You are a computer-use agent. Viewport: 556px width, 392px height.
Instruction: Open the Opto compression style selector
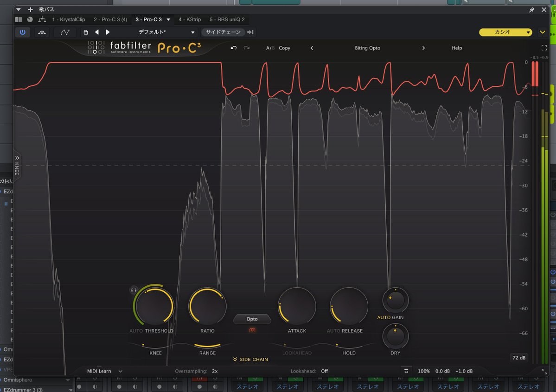(252, 319)
